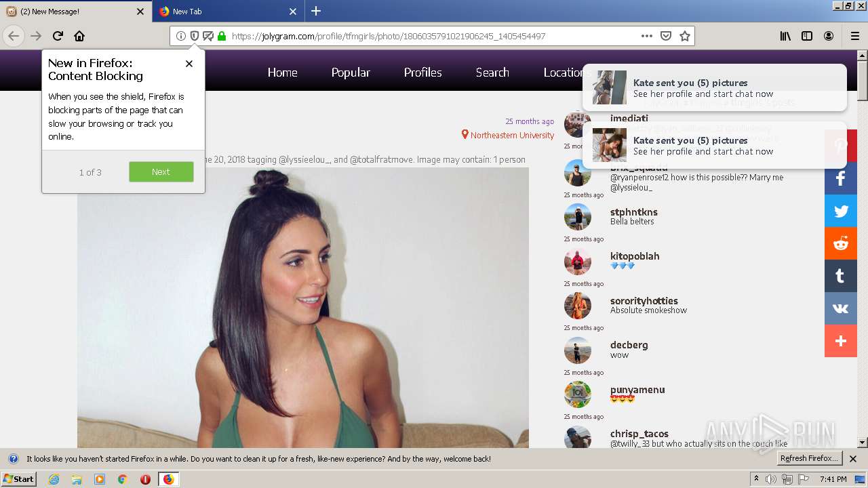Open the Library icon in toolbar
Viewport: 868px width, 488px height.
(785, 36)
